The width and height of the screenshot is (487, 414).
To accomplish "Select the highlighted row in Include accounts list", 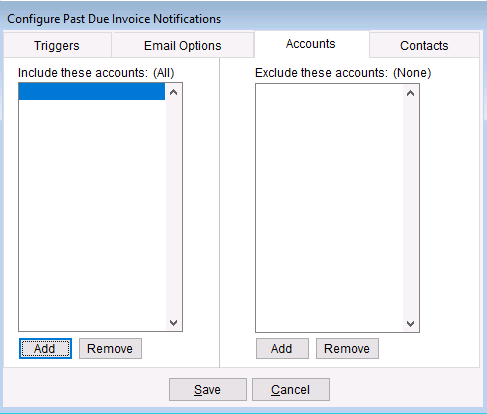I will tap(92, 92).
